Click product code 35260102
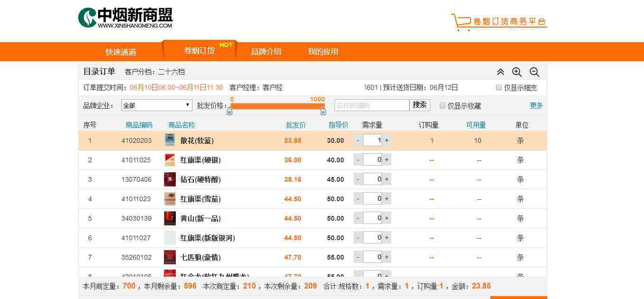The image size is (644, 299). (136, 257)
